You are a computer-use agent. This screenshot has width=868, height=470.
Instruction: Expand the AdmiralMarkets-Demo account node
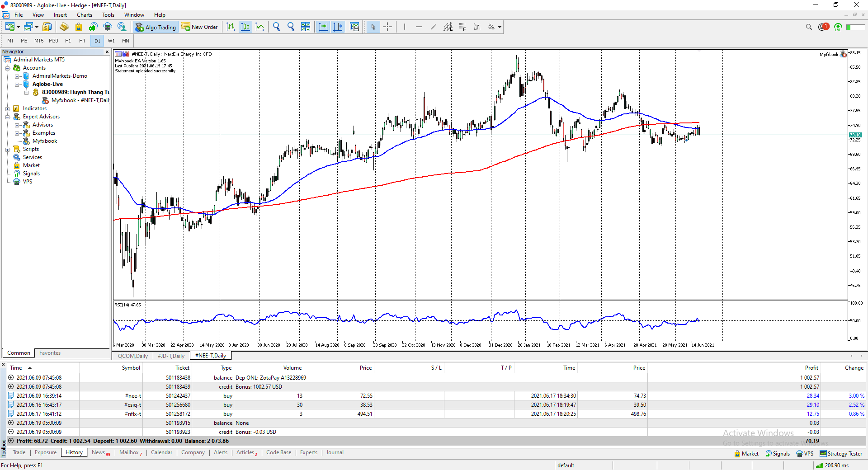click(17, 76)
